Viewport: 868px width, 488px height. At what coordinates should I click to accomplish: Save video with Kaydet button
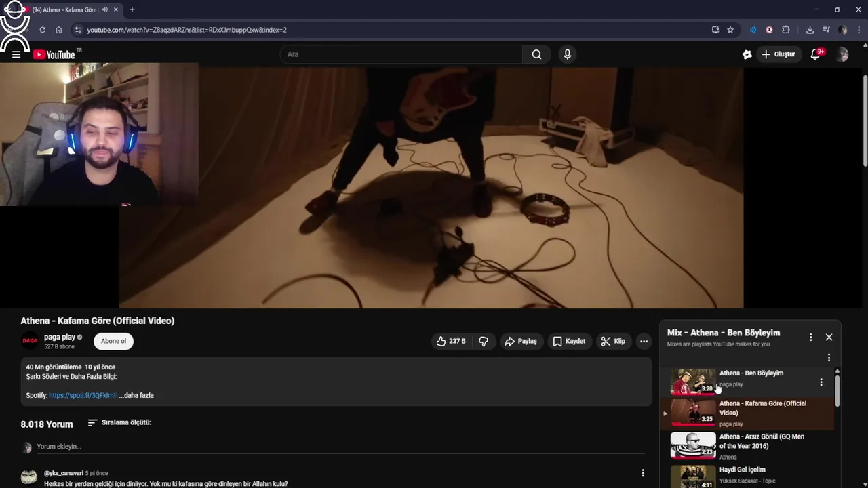(568, 341)
